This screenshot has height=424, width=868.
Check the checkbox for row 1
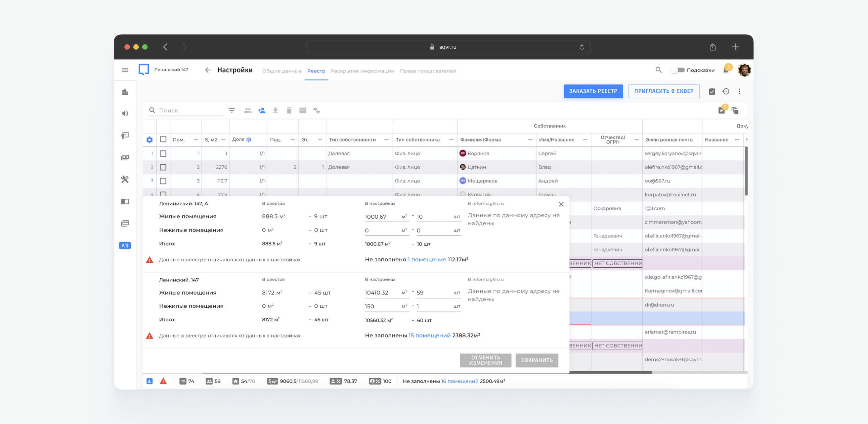(163, 153)
